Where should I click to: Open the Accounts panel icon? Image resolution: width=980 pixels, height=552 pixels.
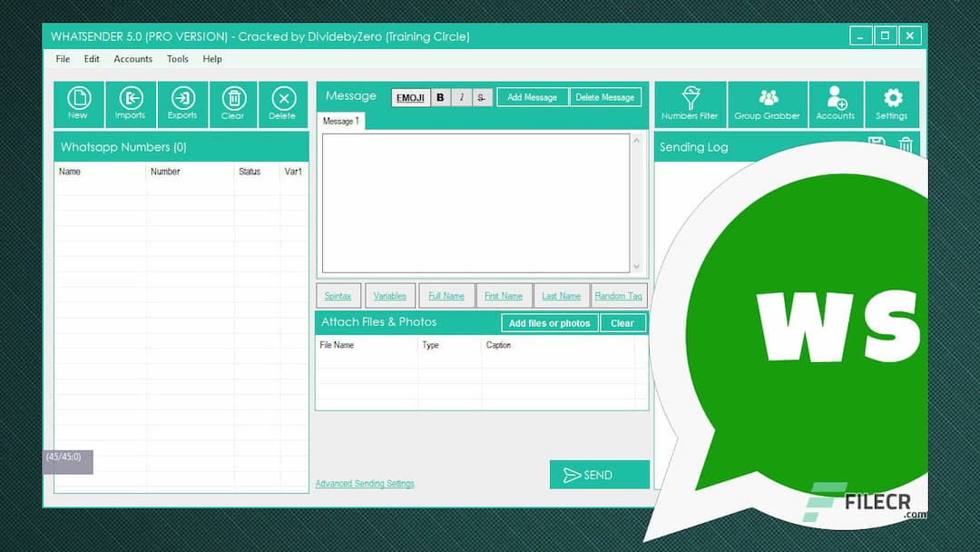click(x=836, y=103)
